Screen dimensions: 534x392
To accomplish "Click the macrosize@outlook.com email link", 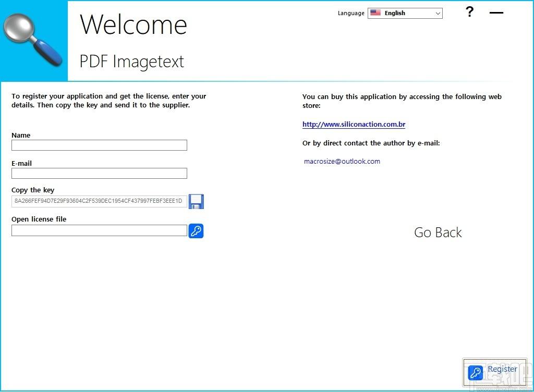I will (342, 161).
